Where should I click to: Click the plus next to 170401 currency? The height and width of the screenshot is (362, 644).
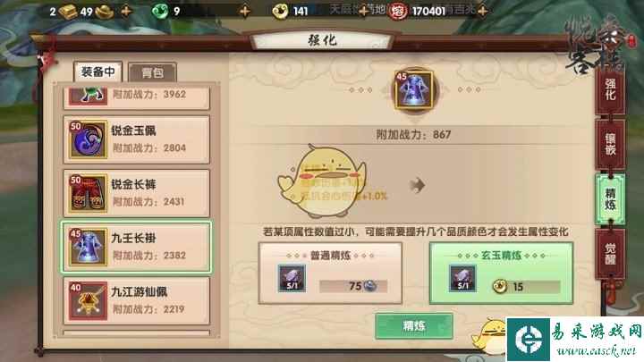483,11
